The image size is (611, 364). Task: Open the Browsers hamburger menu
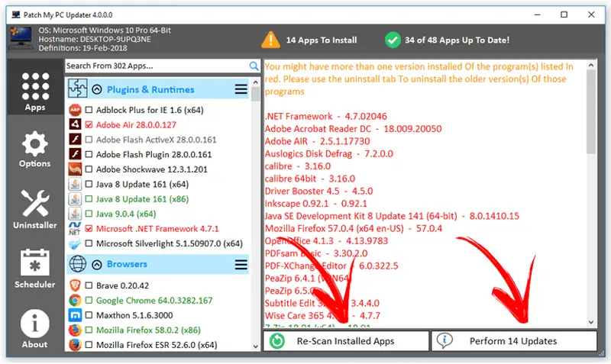coord(241,265)
